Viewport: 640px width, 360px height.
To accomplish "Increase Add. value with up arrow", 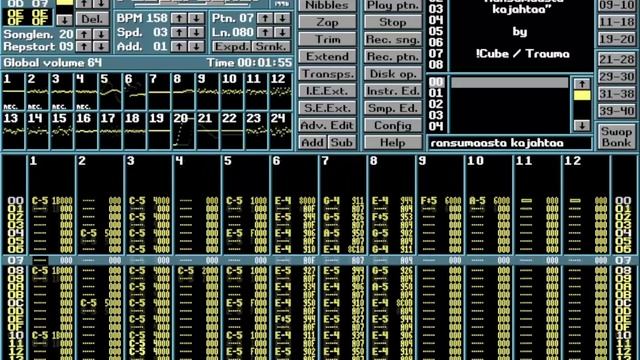I will point(179,47).
